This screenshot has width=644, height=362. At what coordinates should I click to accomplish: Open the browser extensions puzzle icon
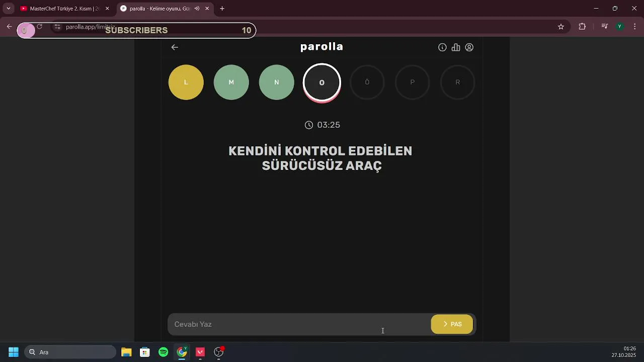click(x=582, y=27)
